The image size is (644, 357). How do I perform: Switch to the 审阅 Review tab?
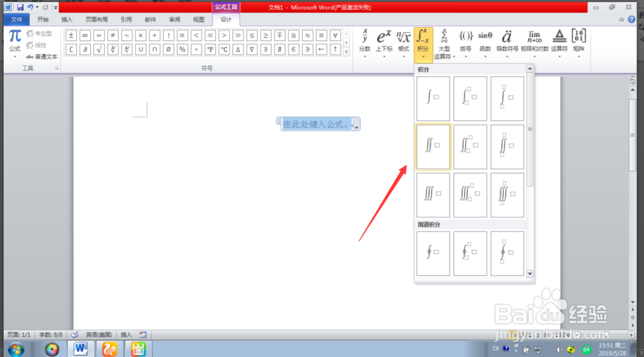(x=175, y=19)
